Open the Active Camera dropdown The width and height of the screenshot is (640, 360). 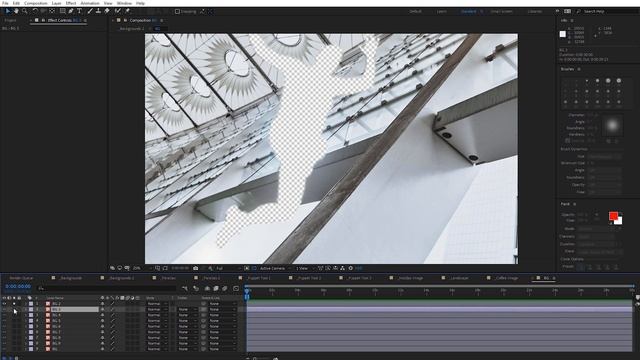(x=275, y=268)
